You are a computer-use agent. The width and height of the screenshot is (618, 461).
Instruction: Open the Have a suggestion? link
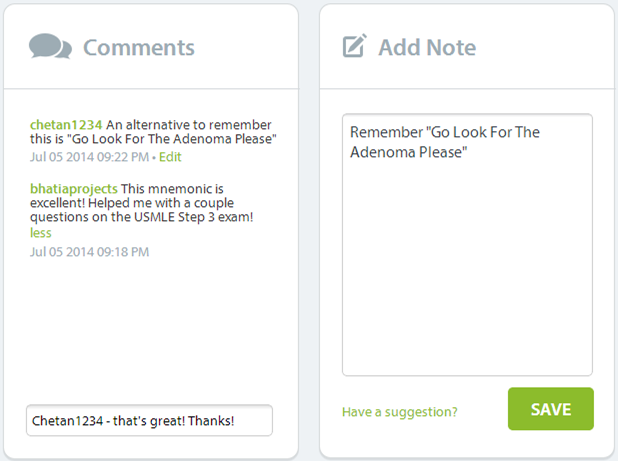coord(400,412)
